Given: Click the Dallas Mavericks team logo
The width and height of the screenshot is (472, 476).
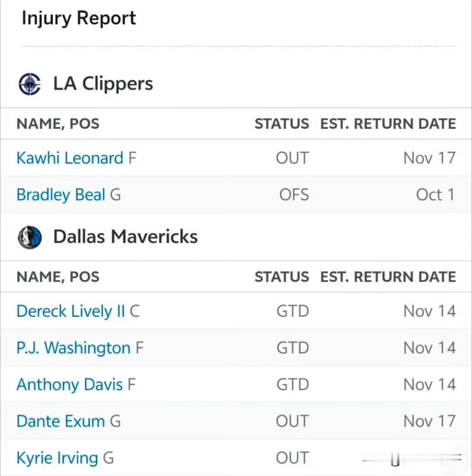Looking at the screenshot, I should point(30,237).
